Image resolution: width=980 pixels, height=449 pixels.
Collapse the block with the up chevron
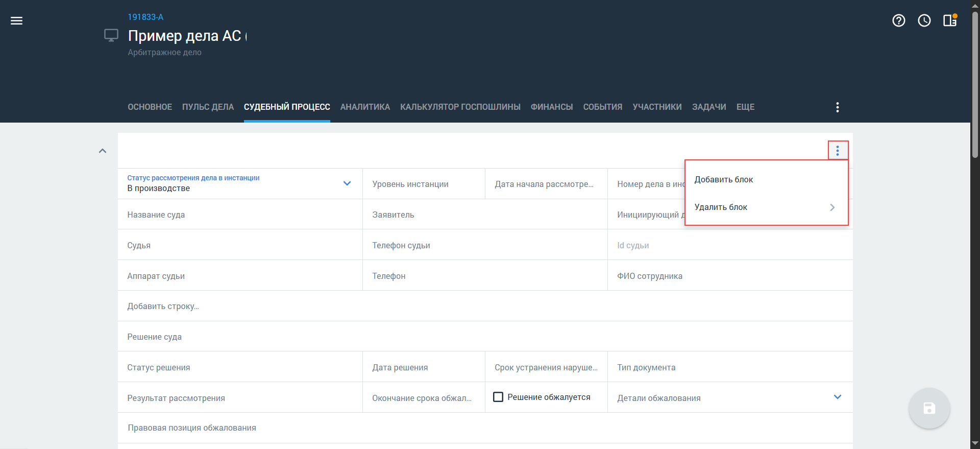click(x=103, y=151)
